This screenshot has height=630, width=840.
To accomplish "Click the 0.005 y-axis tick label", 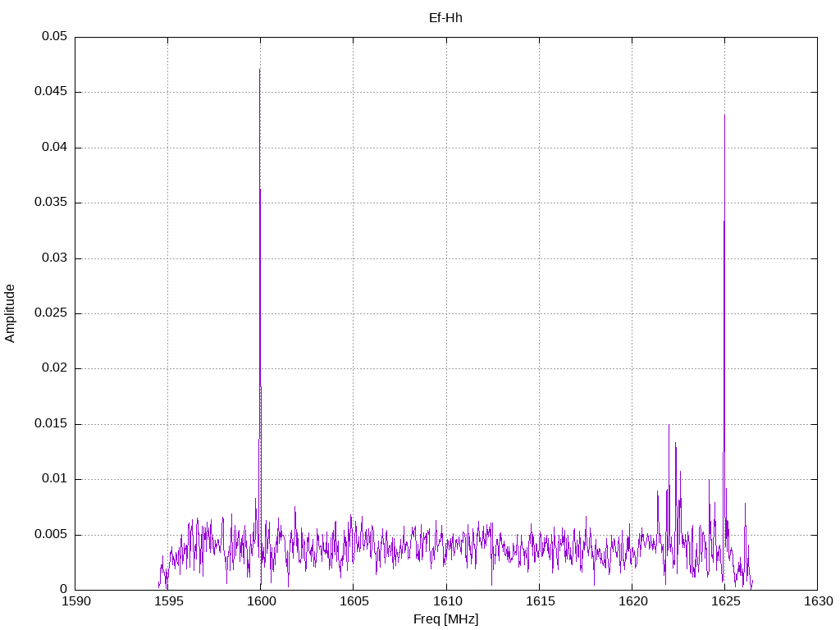I will (x=51, y=535).
